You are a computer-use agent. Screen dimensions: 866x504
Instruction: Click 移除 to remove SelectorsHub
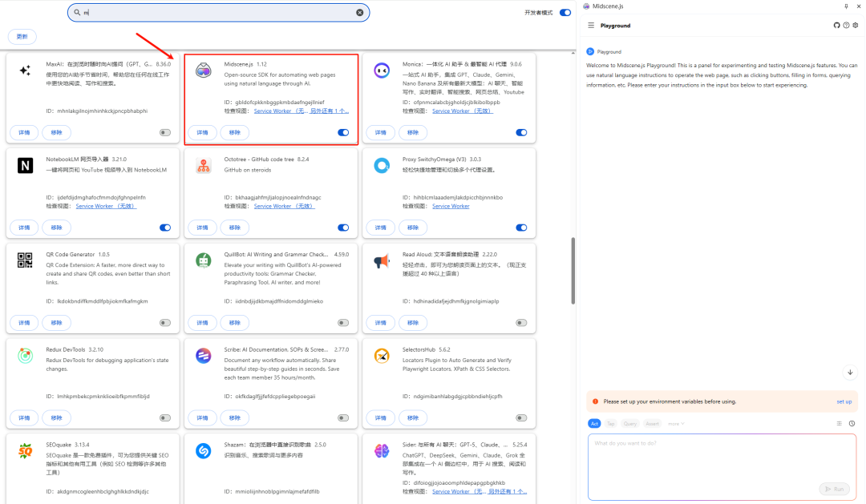(413, 418)
